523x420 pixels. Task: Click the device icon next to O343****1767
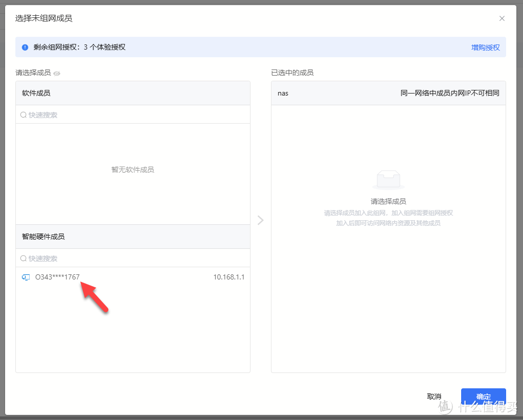(x=26, y=277)
